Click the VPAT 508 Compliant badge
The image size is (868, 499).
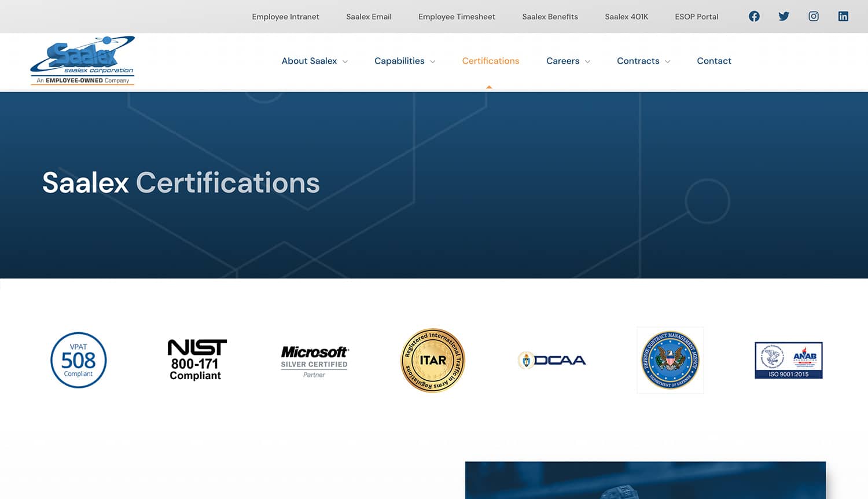tap(79, 360)
